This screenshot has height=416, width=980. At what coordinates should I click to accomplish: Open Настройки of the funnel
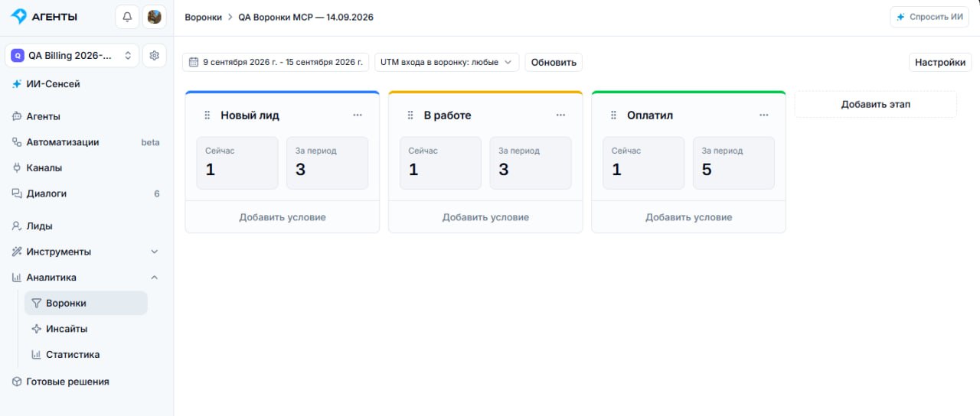[940, 62]
